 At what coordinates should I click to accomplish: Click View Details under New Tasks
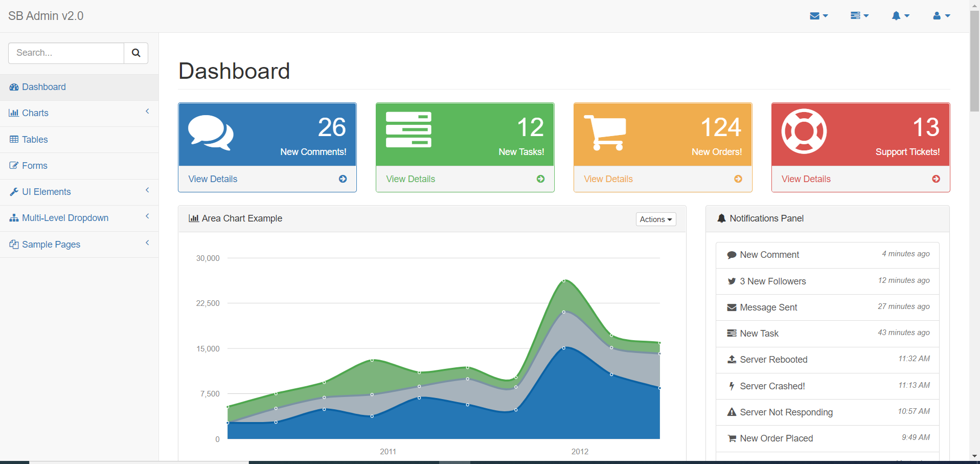tap(411, 179)
